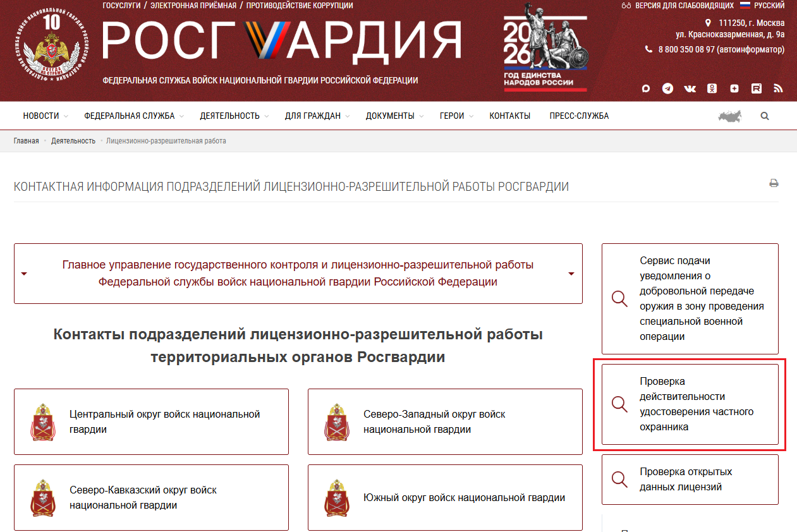Go to Главная breadcrumb
The width and height of the screenshot is (797, 532).
coord(27,141)
